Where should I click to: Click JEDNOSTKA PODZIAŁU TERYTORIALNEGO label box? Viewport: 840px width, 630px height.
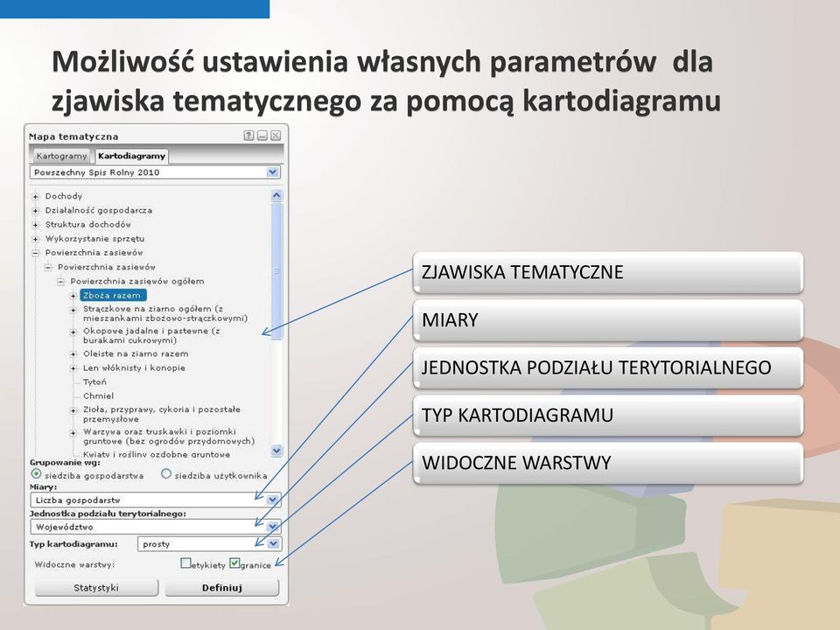click(x=608, y=367)
